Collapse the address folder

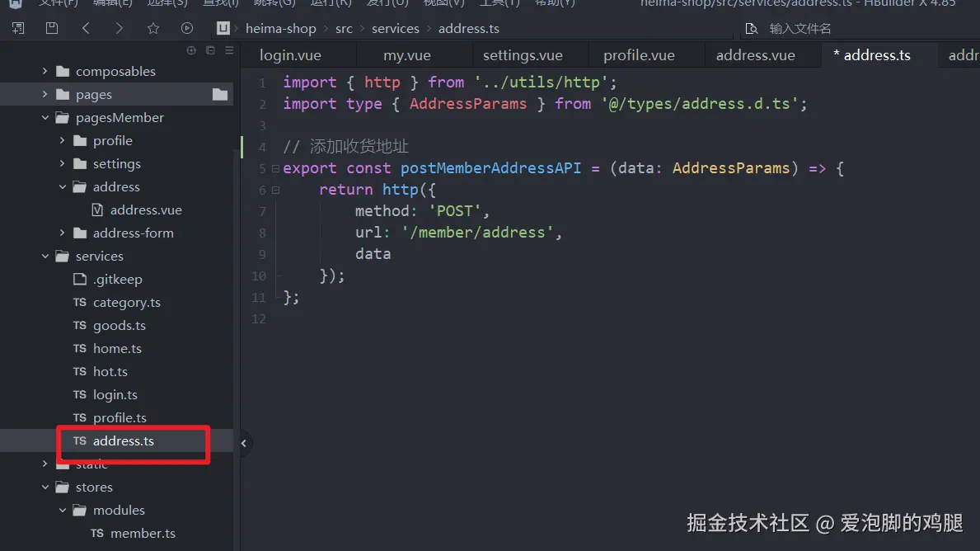tap(63, 187)
